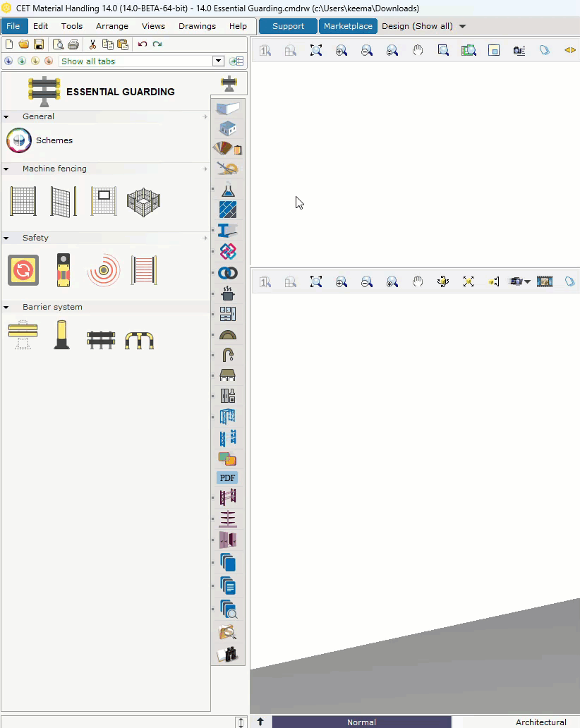
Task: Collapse the Safety section
Action: click(x=6, y=238)
